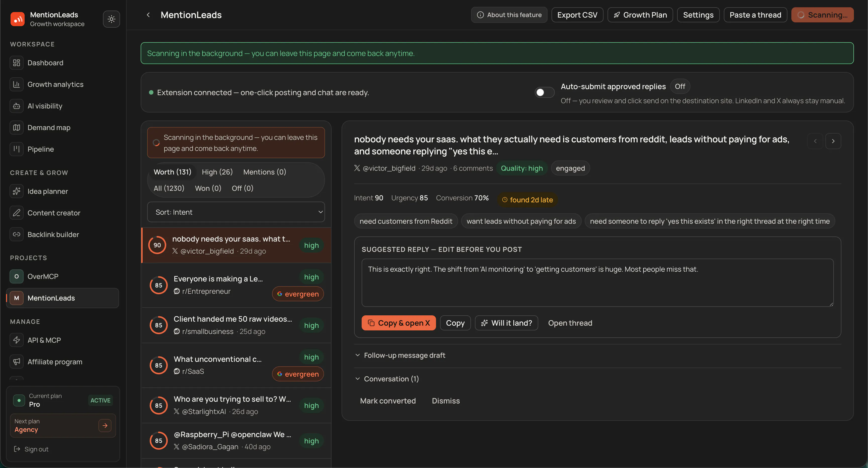Open thread link
Image resolution: width=868 pixels, height=468 pixels.
[570, 323]
